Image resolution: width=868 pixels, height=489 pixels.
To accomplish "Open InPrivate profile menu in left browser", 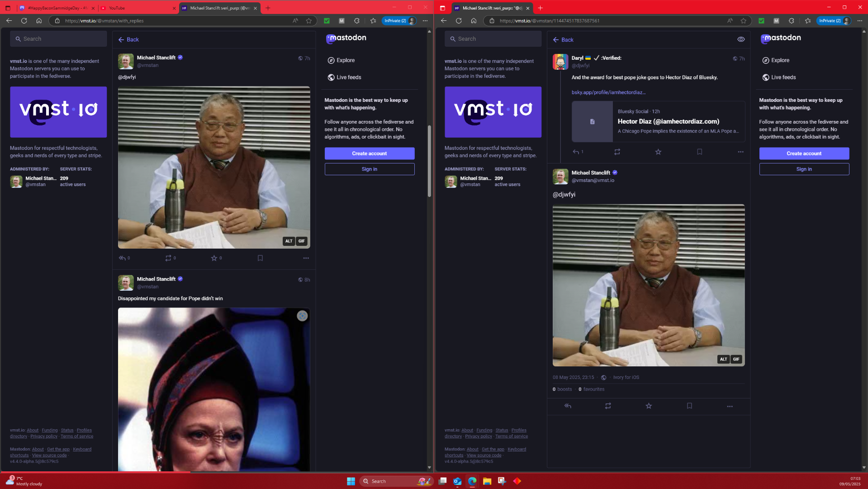I will tap(399, 21).
